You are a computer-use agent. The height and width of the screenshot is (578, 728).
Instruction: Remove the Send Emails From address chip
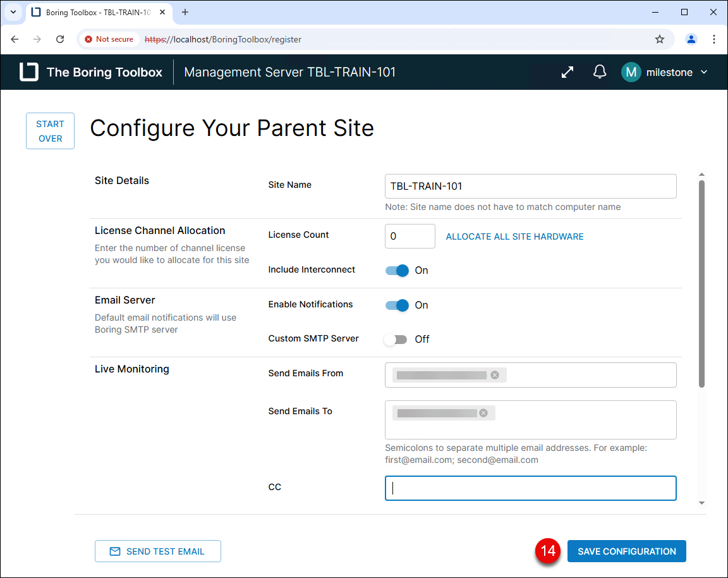pyautogui.click(x=495, y=375)
